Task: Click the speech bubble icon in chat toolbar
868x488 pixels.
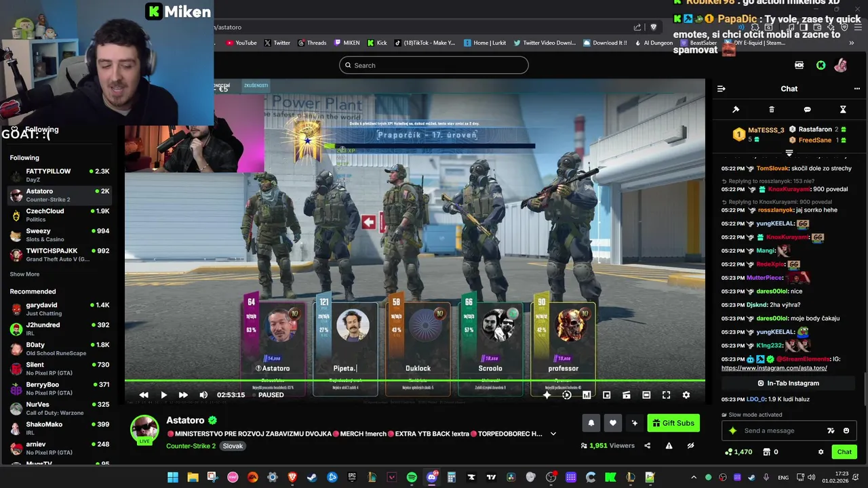Action: click(807, 109)
